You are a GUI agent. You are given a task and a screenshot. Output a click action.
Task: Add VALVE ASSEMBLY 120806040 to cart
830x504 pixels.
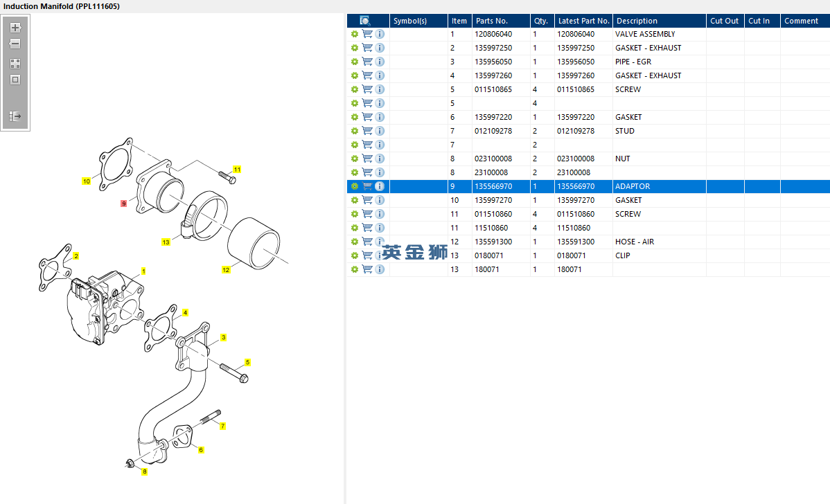coord(367,34)
